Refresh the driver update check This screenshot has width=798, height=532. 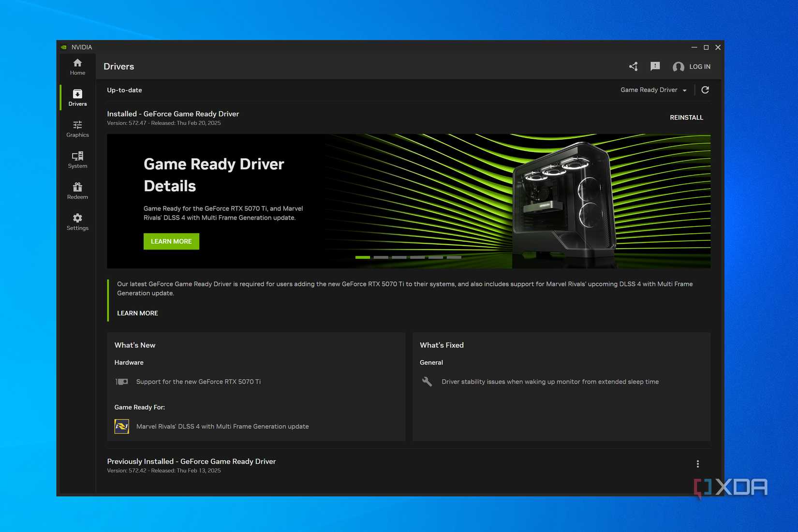pyautogui.click(x=705, y=90)
